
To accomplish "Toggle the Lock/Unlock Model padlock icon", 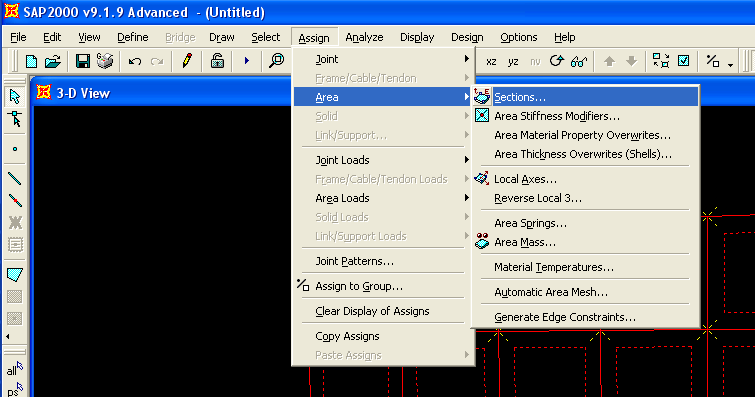I will click(217, 61).
